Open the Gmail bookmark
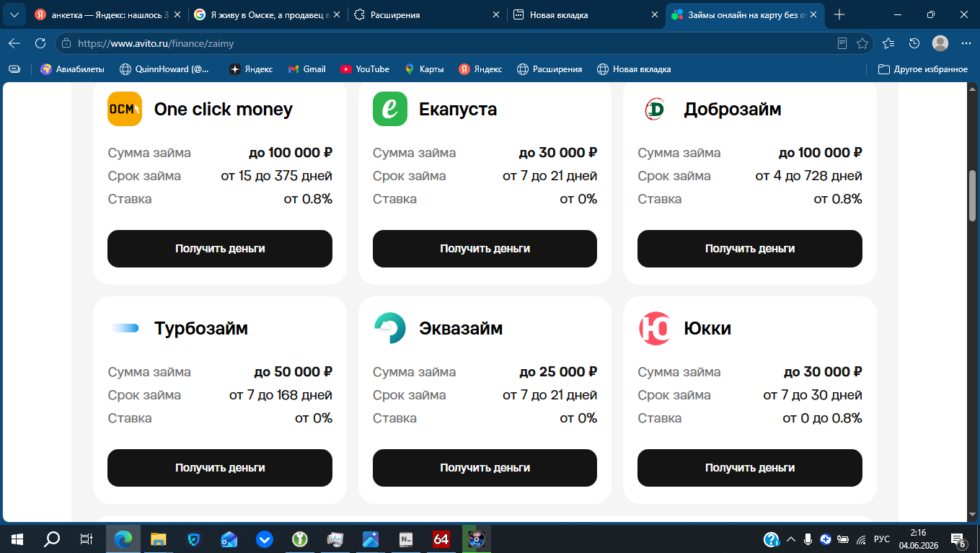980x553 pixels. 307,69
